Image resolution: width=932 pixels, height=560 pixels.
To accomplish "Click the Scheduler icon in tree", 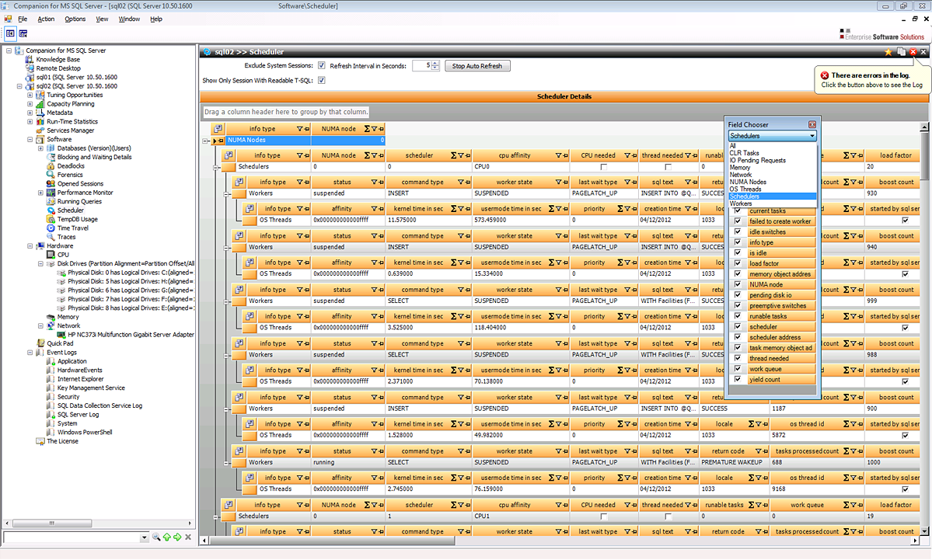I will pos(51,210).
